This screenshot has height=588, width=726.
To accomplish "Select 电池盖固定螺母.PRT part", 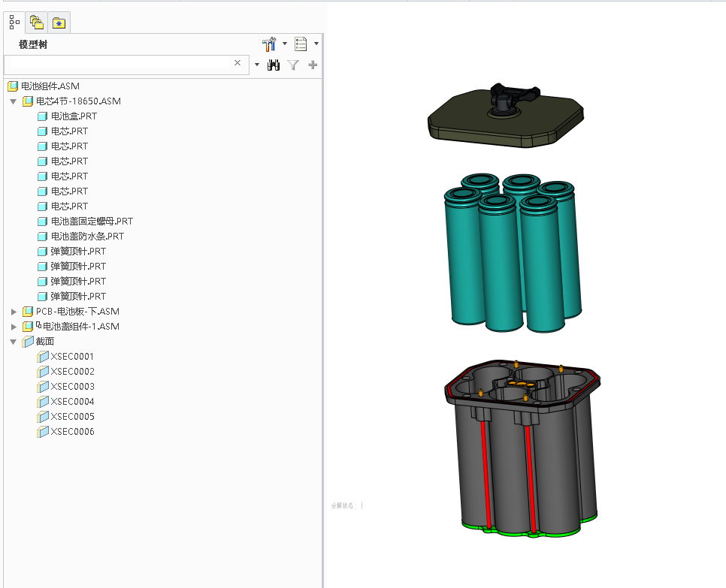I will 92,221.
